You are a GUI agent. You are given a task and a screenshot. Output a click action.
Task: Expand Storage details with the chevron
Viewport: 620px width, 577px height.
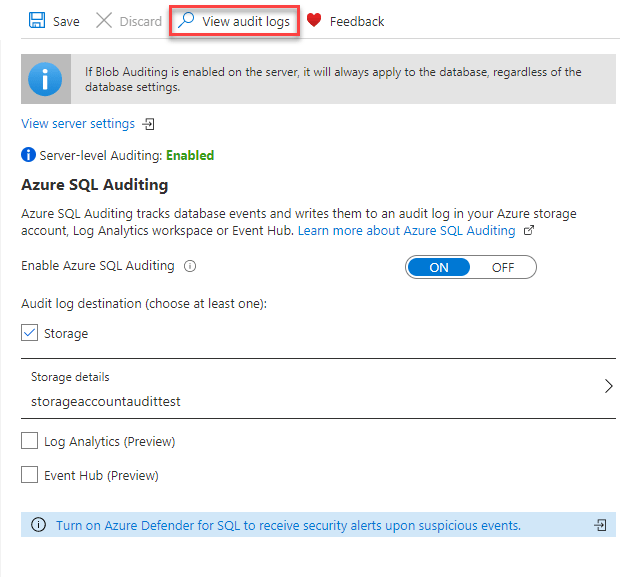coord(609,386)
